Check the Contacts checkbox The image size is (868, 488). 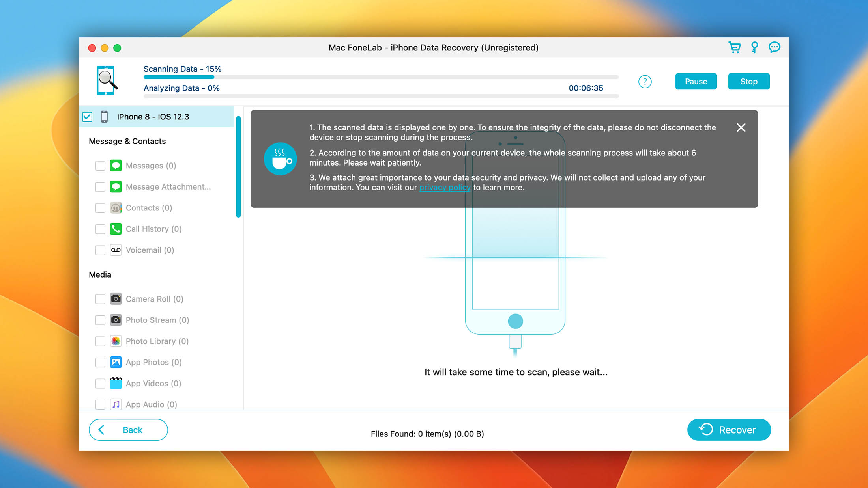pyautogui.click(x=100, y=208)
